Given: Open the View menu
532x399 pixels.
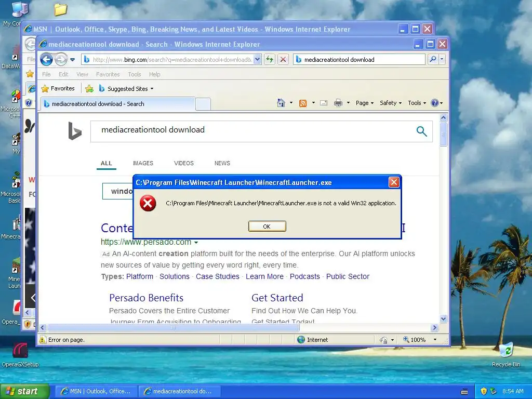Looking at the screenshot, I should 82,74.
